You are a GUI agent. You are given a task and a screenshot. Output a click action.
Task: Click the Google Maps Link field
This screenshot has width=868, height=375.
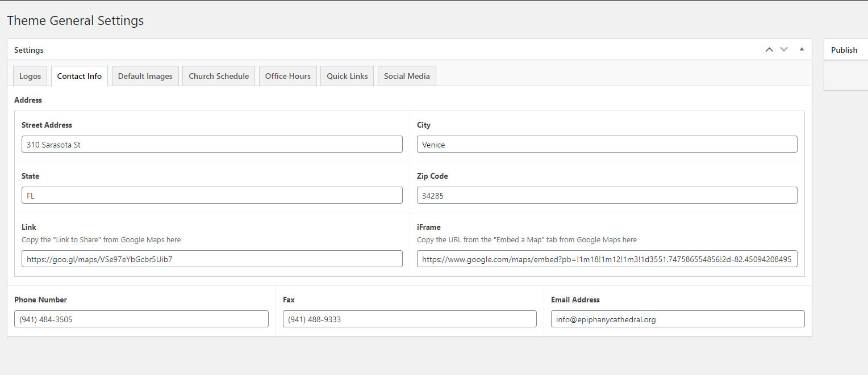tap(212, 259)
